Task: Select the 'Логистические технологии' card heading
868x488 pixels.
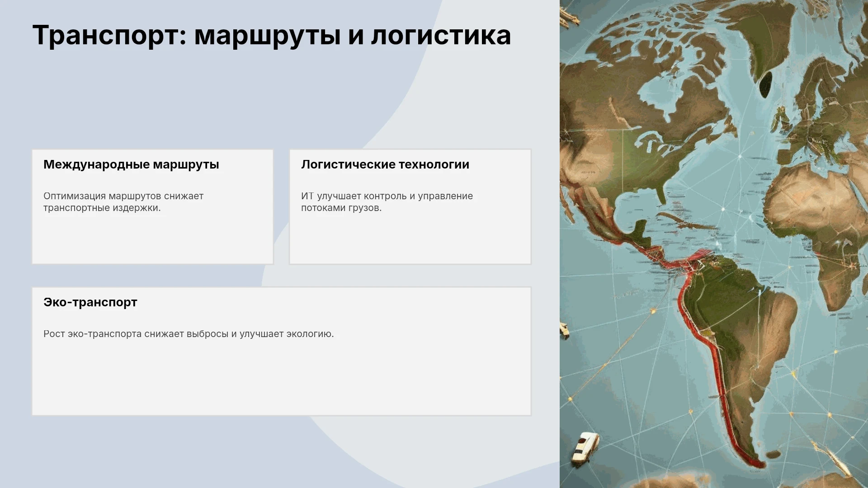Action: (385, 164)
